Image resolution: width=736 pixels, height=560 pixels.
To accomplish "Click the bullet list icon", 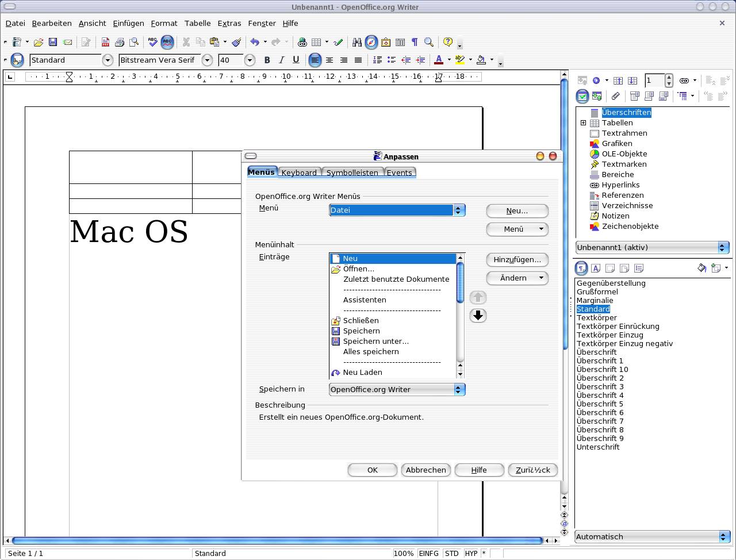I will tap(392, 60).
